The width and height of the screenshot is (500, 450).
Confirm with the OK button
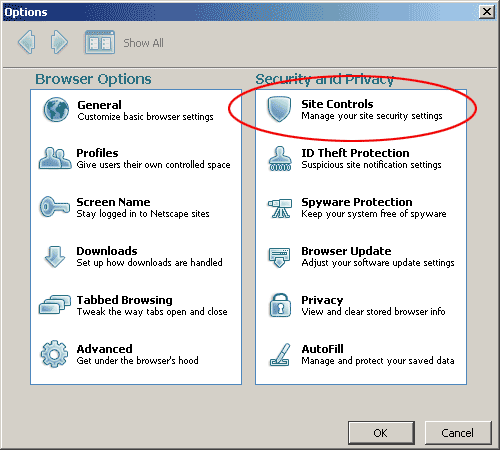click(381, 433)
